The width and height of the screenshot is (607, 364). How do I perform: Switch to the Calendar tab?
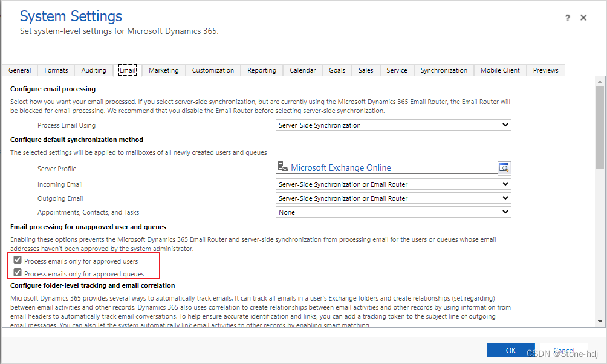coord(303,70)
